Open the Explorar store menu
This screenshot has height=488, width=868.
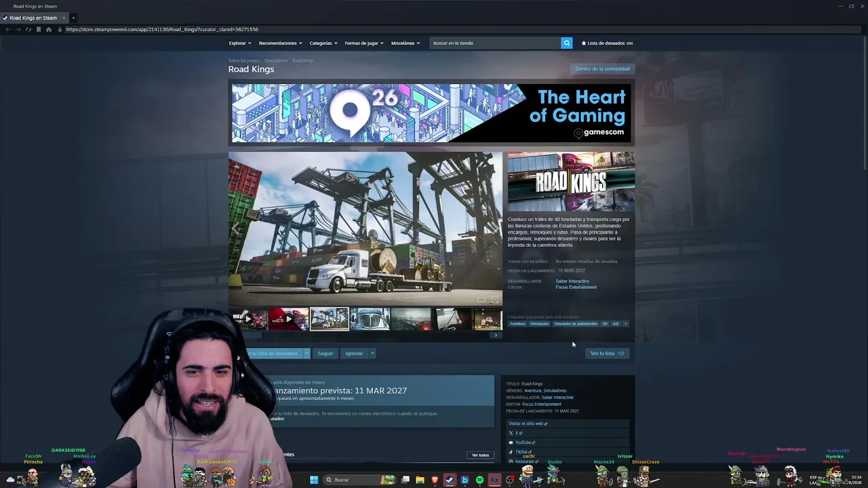tap(240, 43)
